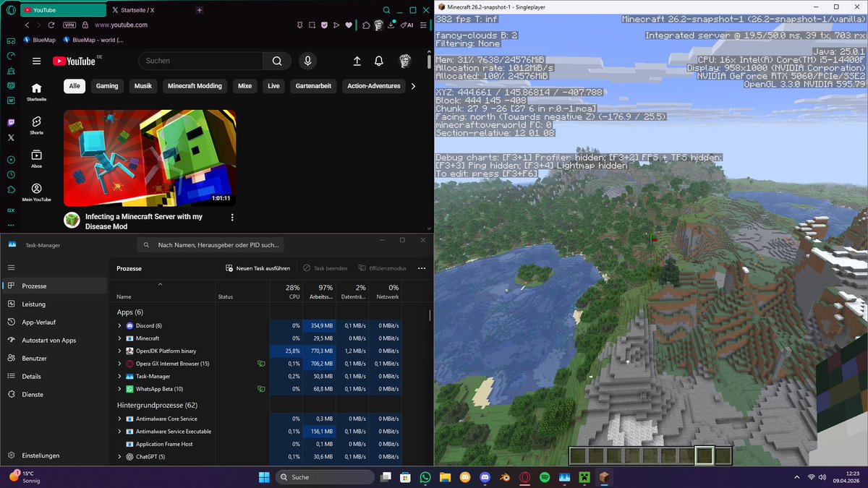The height and width of the screenshot is (488, 868).
Task: Start YouTube voice search with microphone
Action: [308, 61]
